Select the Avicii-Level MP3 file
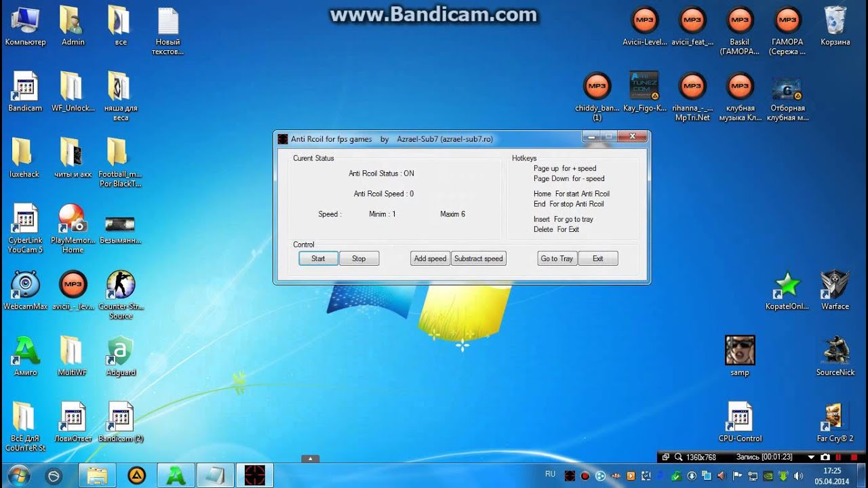868x488 pixels. point(644,27)
